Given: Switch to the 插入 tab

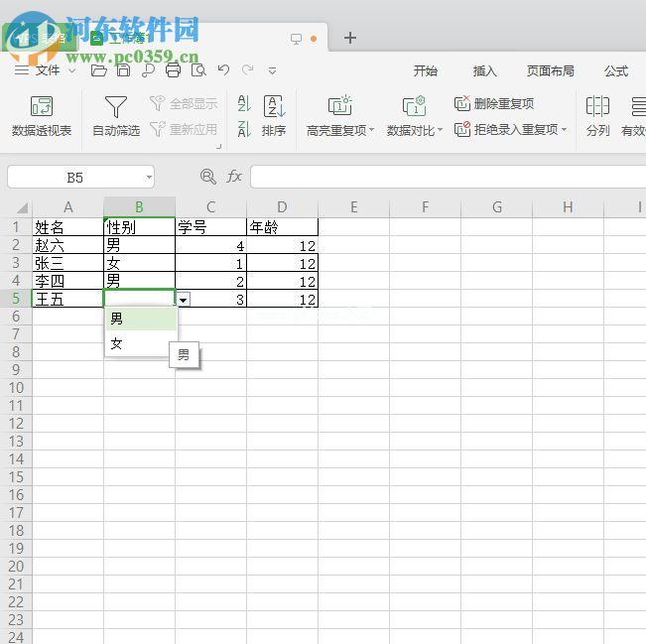Looking at the screenshot, I should [484, 70].
